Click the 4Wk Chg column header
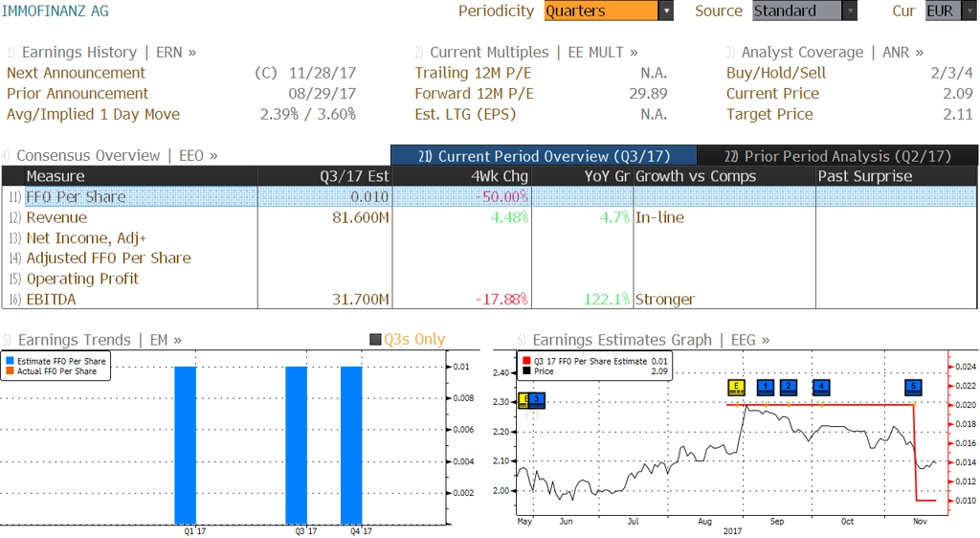 pyautogui.click(x=461, y=176)
